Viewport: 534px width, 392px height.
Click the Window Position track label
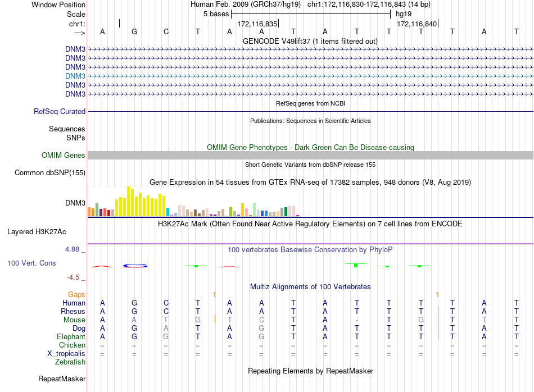pyautogui.click(x=58, y=4)
